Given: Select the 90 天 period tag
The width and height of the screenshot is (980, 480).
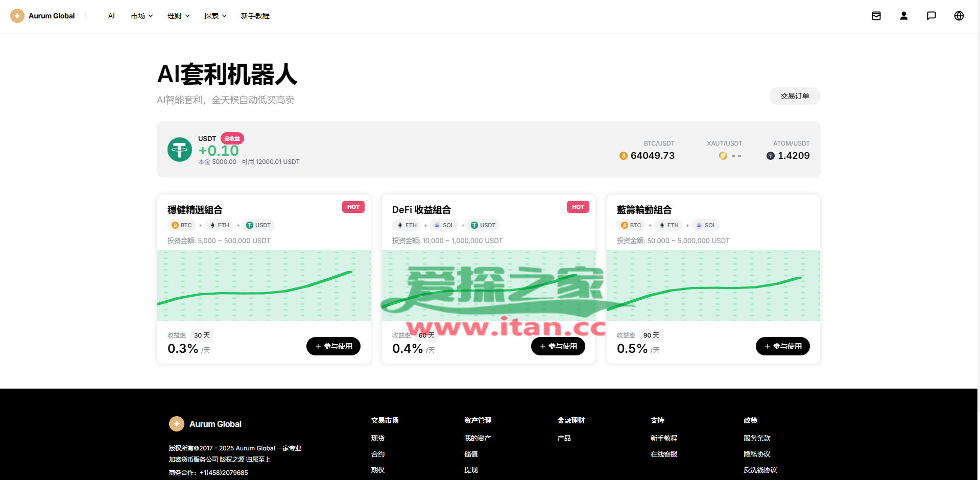Looking at the screenshot, I should pyautogui.click(x=651, y=335).
